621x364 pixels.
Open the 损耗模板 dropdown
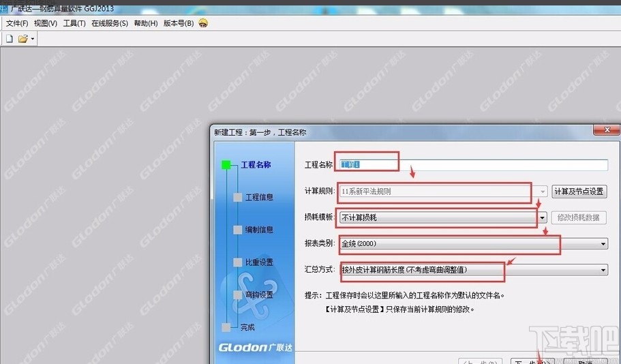tap(443, 217)
